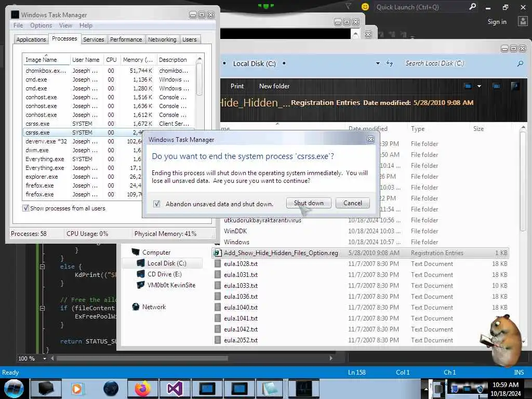Screen dimensions: 532x399
Task: Select the WinDDK folder
Action: click(x=235, y=231)
